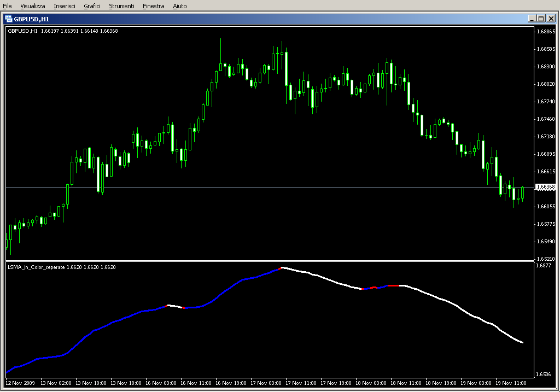Click the 1.67460 price scale label
Screen dimensions: 560x392
coord(546,119)
